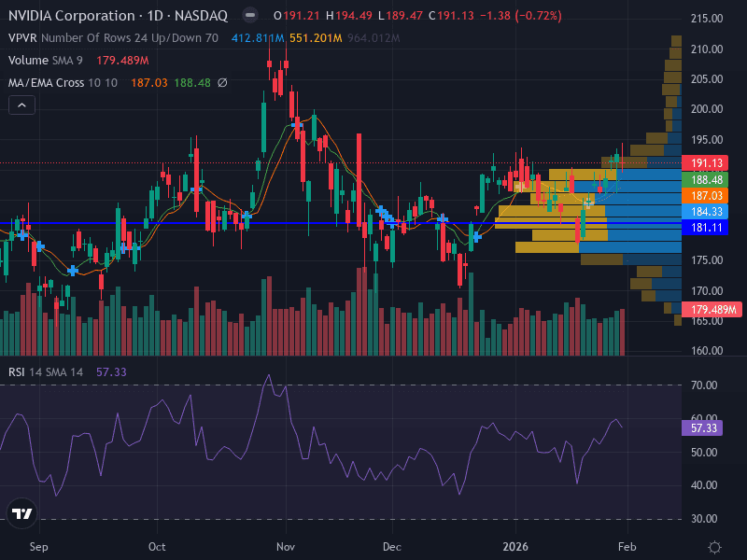The width and height of the screenshot is (747, 560).
Task: Click the 191.13 current price label
Action: coord(706,162)
